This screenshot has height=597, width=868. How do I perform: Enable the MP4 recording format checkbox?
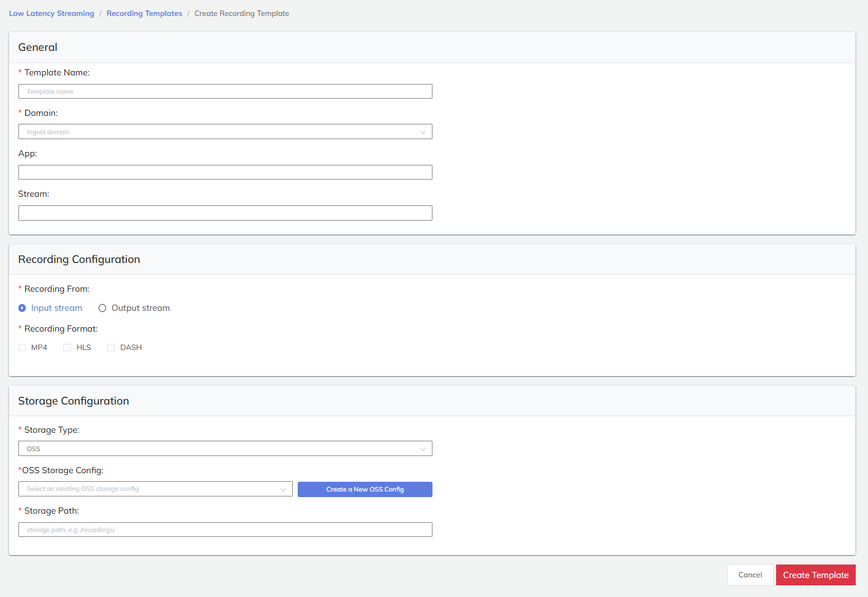click(22, 348)
